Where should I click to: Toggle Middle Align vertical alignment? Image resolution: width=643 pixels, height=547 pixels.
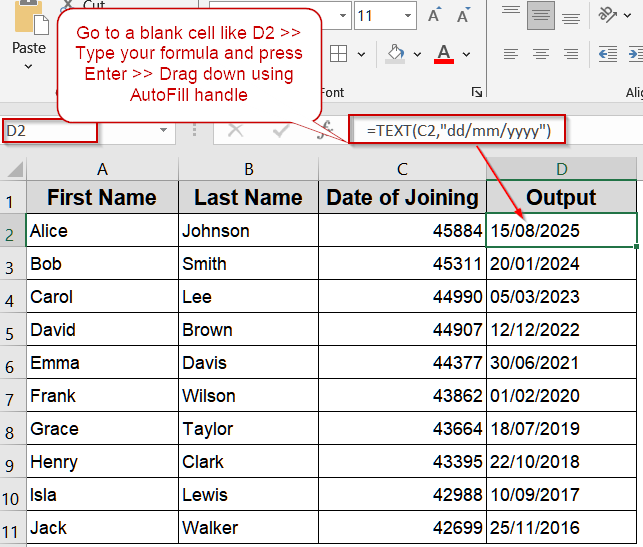[541, 14]
